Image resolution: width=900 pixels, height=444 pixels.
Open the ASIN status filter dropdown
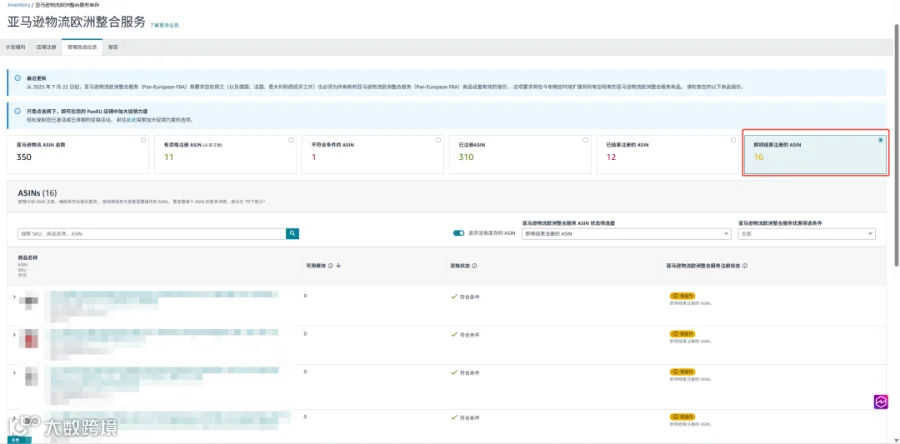(626, 233)
